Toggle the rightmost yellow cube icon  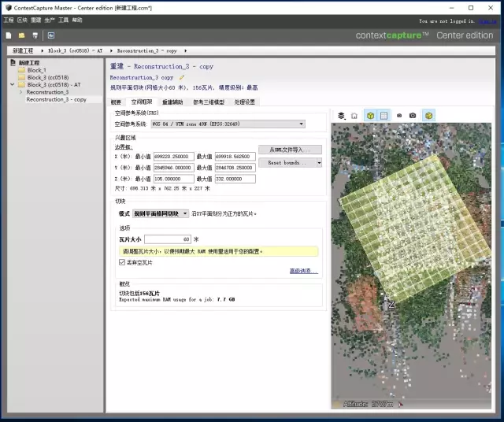pyautogui.click(x=428, y=116)
